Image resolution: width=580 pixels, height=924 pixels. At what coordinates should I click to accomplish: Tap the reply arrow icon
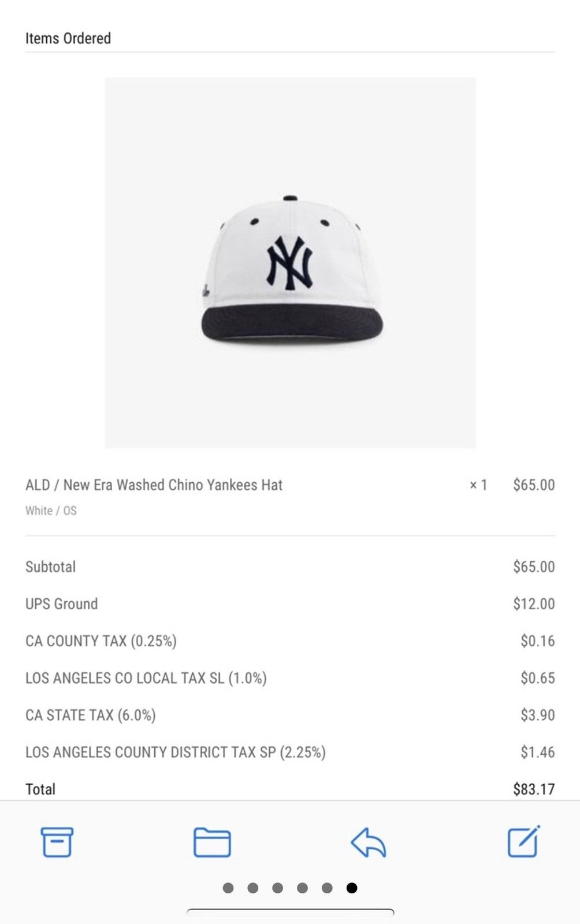tap(368, 842)
